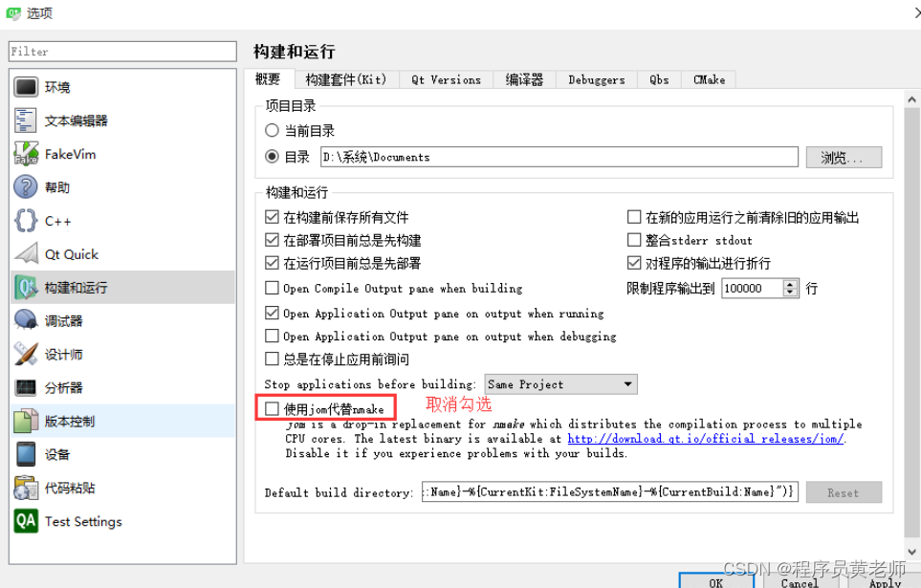921x588 pixels.
Task: Switch to the Qt Versions tab
Action: [x=446, y=79]
